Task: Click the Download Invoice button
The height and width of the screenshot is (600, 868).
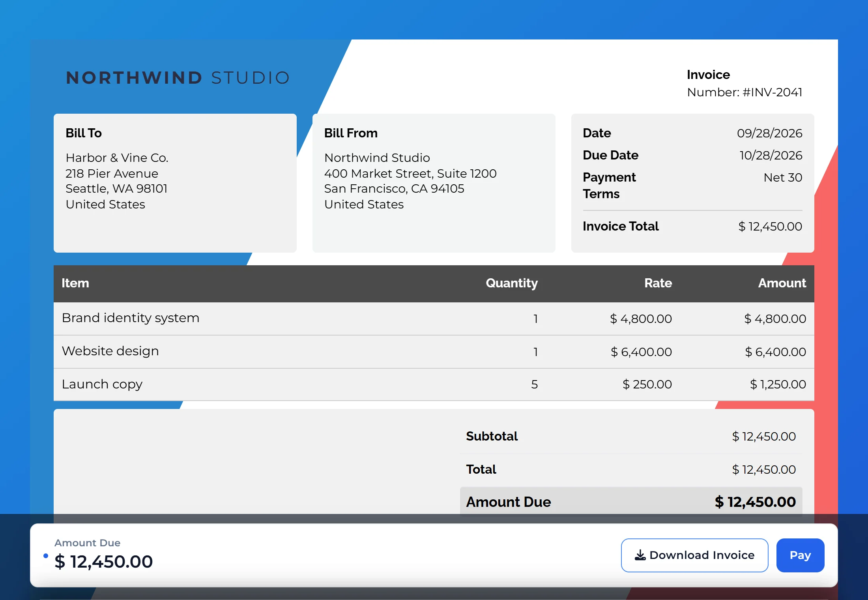Action: tap(694, 555)
